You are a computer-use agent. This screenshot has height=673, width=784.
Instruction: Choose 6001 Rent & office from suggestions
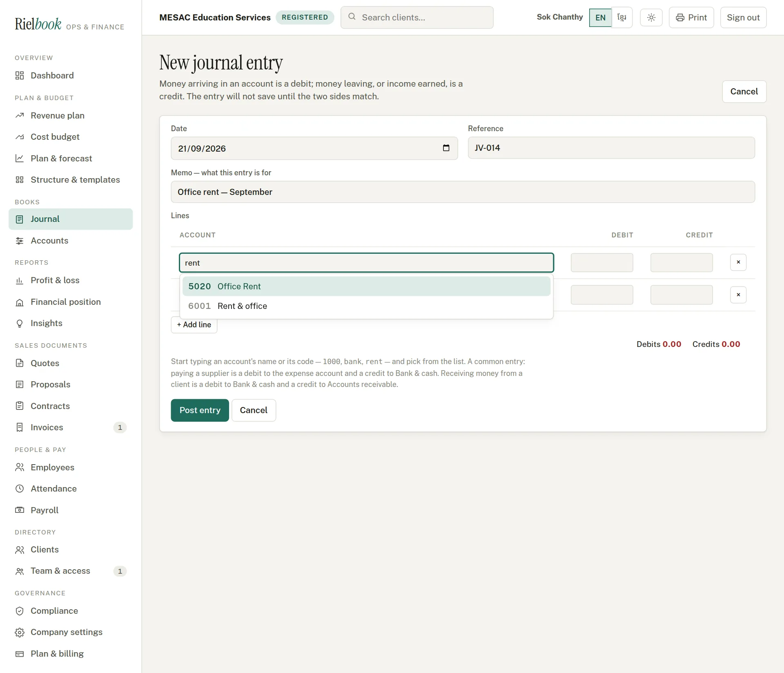pyautogui.click(x=366, y=306)
